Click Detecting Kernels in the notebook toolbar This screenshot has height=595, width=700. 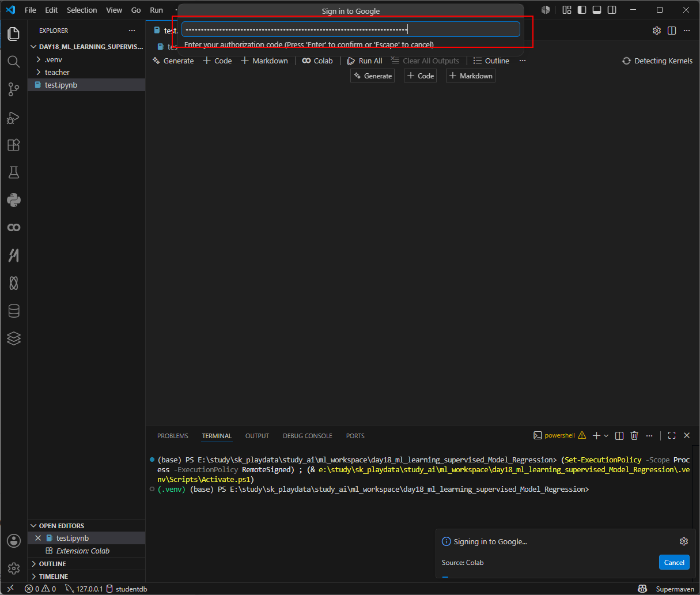tap(657, 61)
